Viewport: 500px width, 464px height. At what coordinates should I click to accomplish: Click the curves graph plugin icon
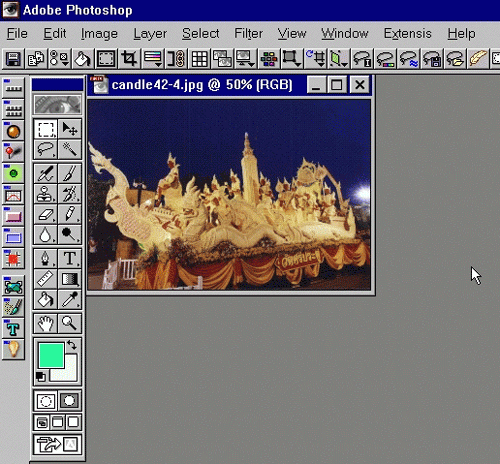[x=13, y=195]
